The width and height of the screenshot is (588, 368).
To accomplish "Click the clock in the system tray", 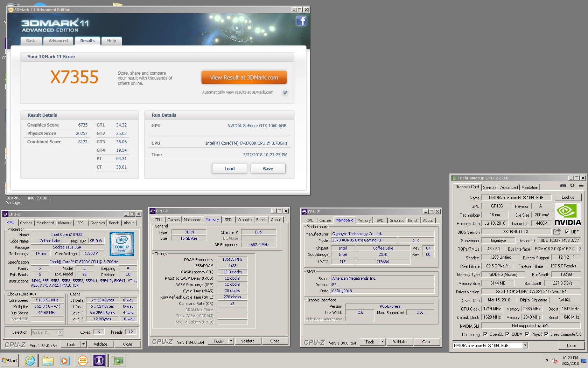I will click(x=570, y=361).
